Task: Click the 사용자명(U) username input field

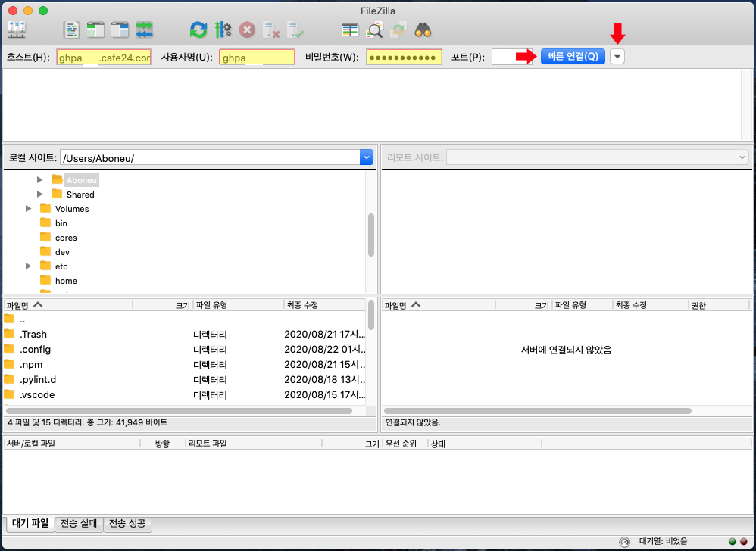Action: pyautogui.click(x=257, y=57)
